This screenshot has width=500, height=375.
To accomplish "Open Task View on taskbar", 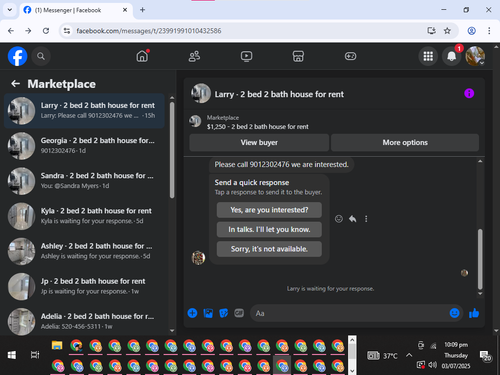I will (x=35, y=355).
